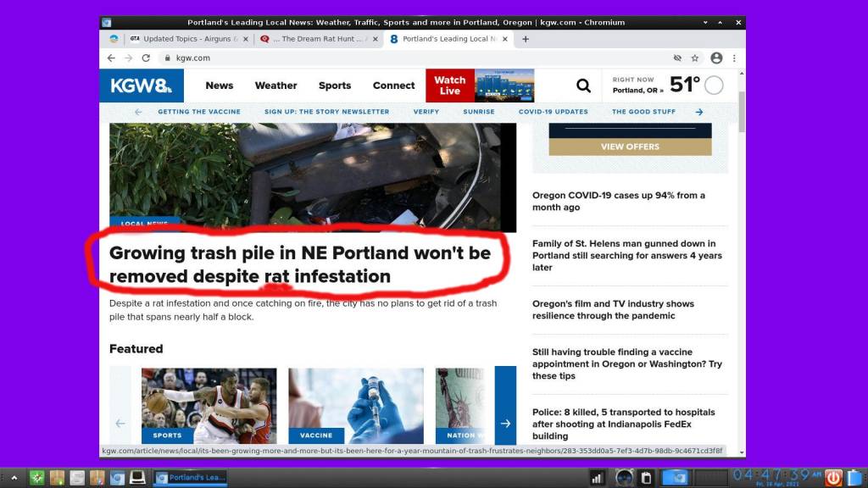
Task: Open the Sunrise topic
Action: 479,112
